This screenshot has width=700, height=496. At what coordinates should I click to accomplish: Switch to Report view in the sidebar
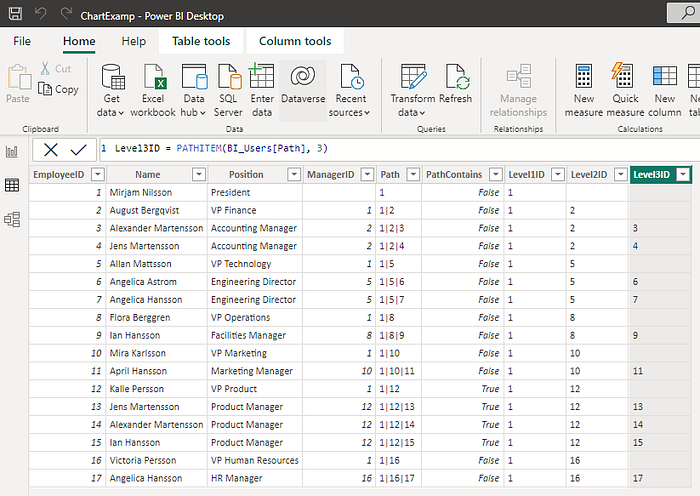tap(12, 152)
